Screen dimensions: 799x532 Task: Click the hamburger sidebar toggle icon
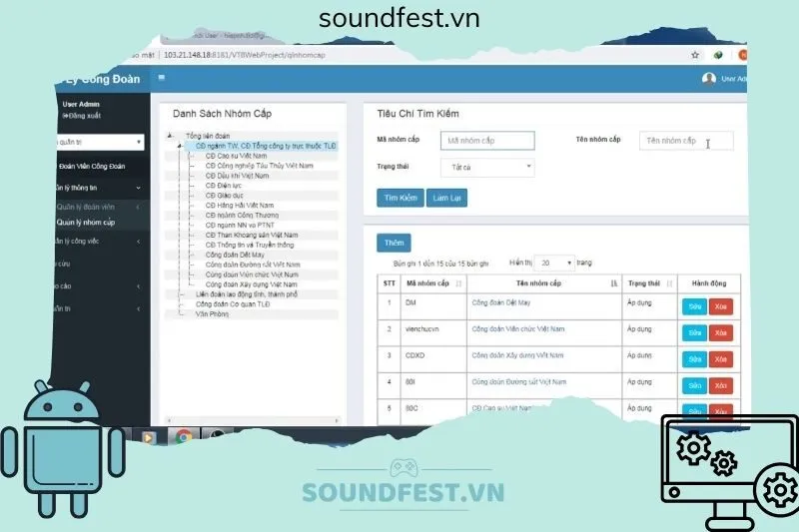coord(162,78)
